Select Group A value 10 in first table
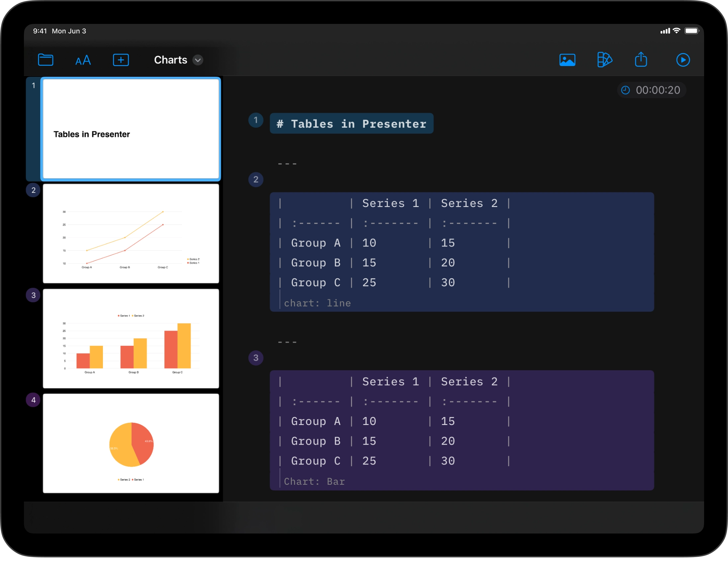Viewport: 728px width, 571px height. tap(369, 243)
